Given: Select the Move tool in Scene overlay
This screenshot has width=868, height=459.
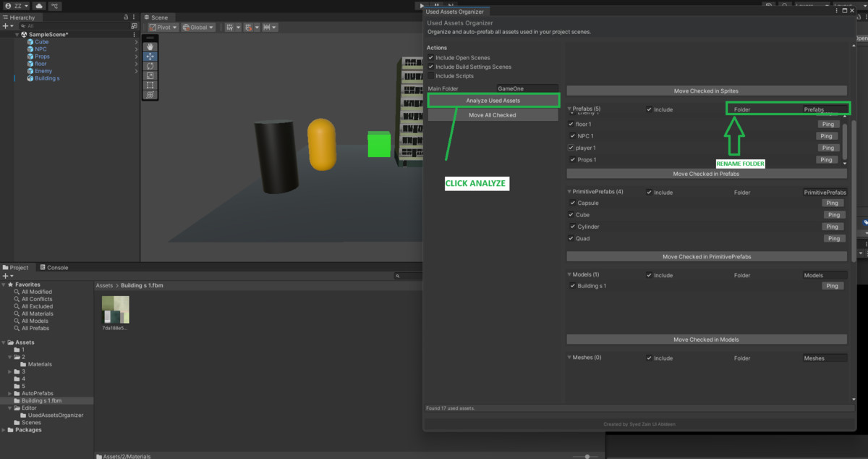Looking at the screenshot, I should pos(150,56).
